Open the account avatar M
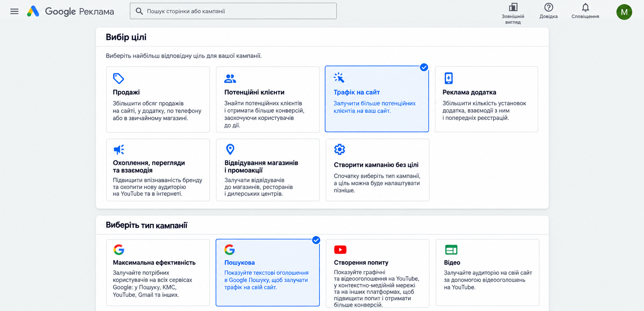This screenshot has height=311, width=644. [624, 12]
